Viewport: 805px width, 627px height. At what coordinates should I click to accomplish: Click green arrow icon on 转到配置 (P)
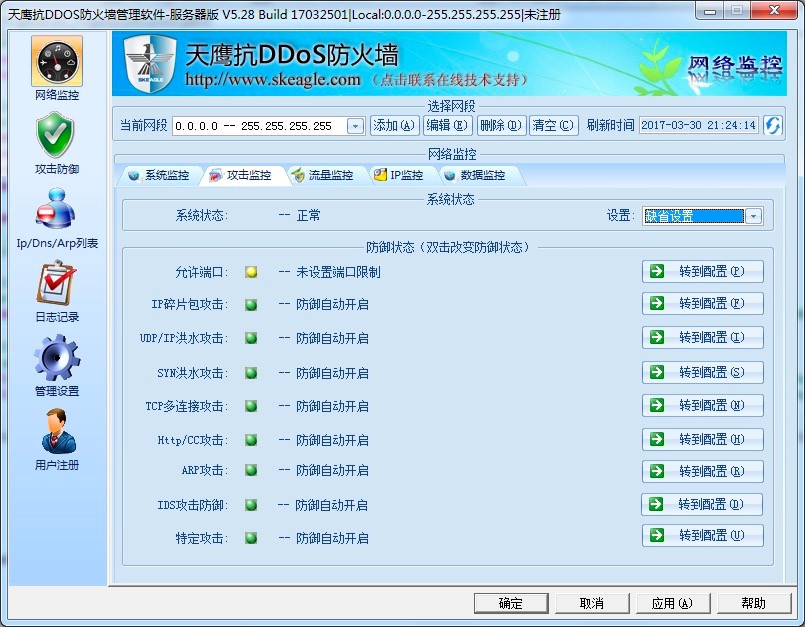(x=657, y=271)
